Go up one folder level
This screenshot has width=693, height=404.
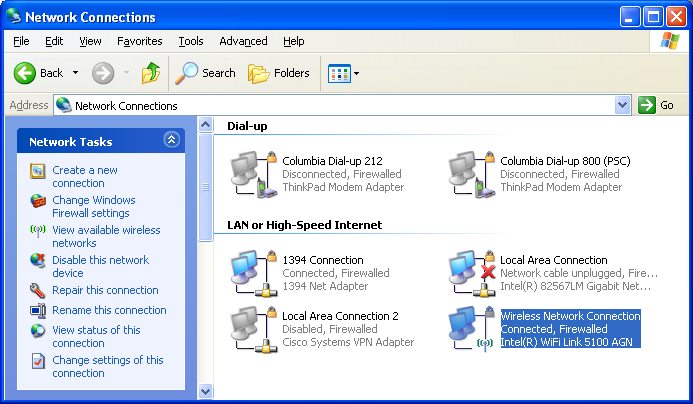point(151,73)
